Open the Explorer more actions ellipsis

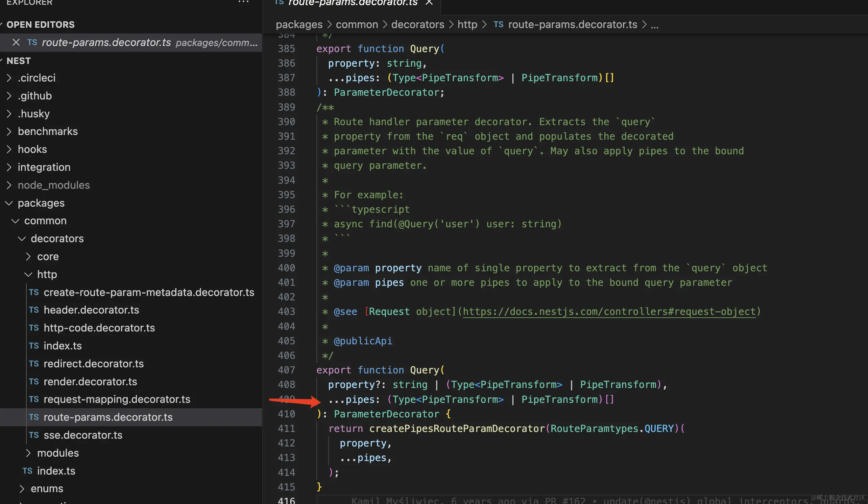click(243, 2)
